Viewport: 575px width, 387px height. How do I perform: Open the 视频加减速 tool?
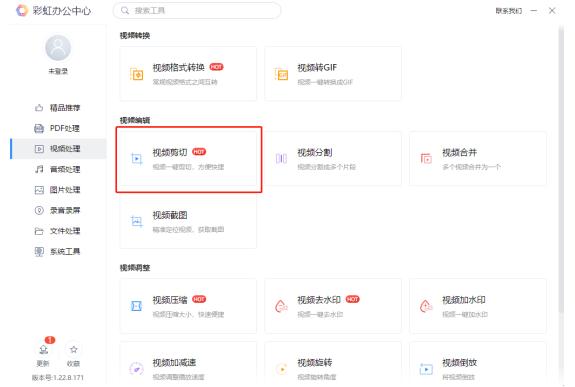click(188, 364)
